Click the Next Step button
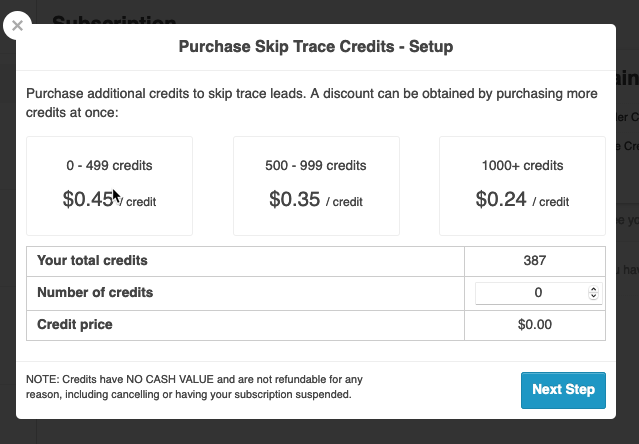Screen dimensions: 639x444 (563, 390)
